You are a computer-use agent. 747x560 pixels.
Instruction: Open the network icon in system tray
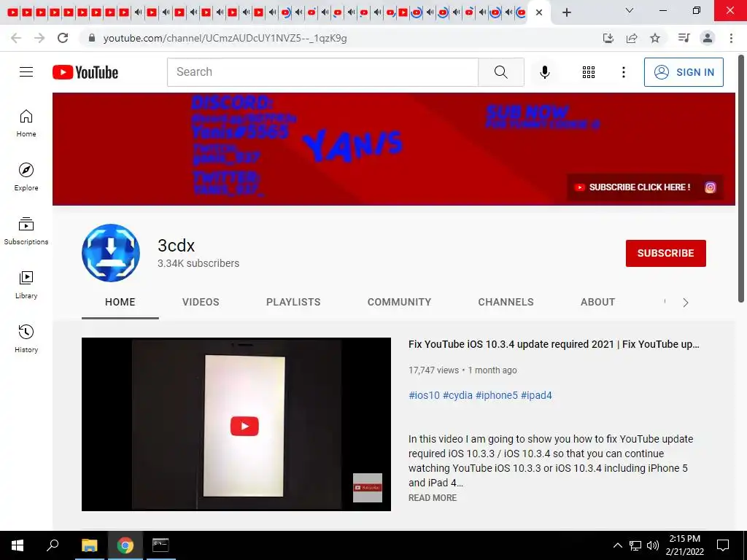[635, 545]
